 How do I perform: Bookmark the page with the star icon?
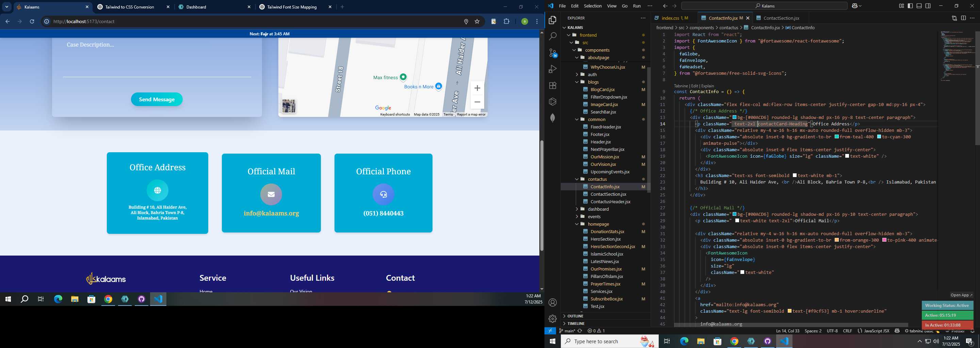(x=477, y=22)
